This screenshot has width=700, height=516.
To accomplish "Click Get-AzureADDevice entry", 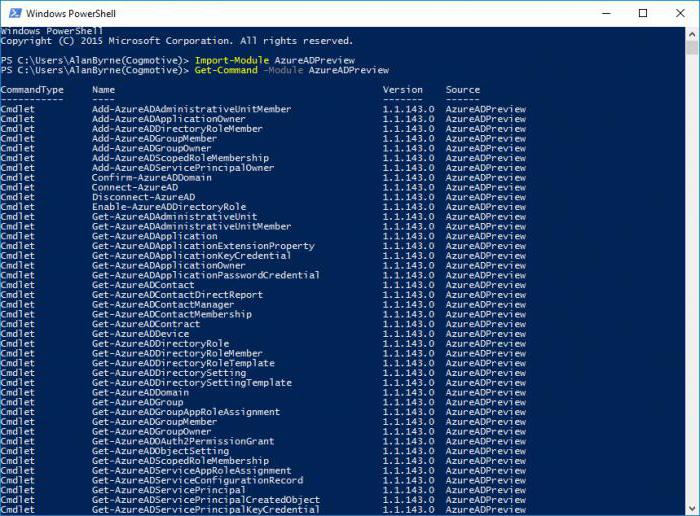I will pos(140,334).
